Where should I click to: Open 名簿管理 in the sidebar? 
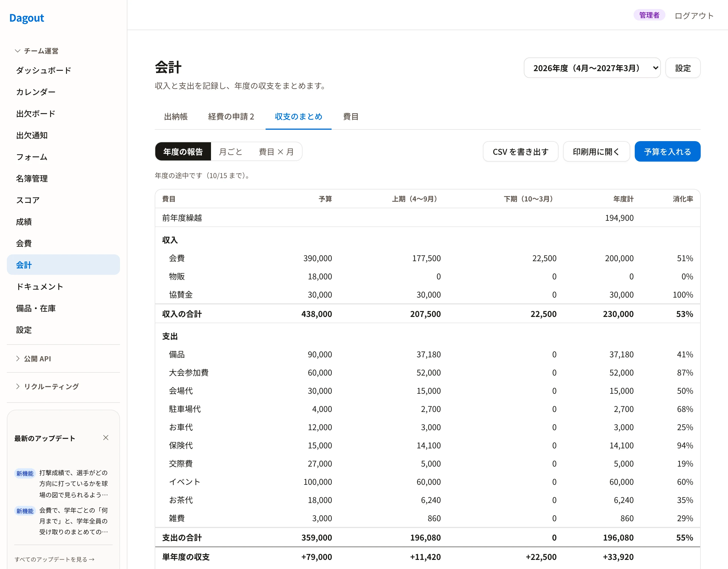[x=63, y=179]
